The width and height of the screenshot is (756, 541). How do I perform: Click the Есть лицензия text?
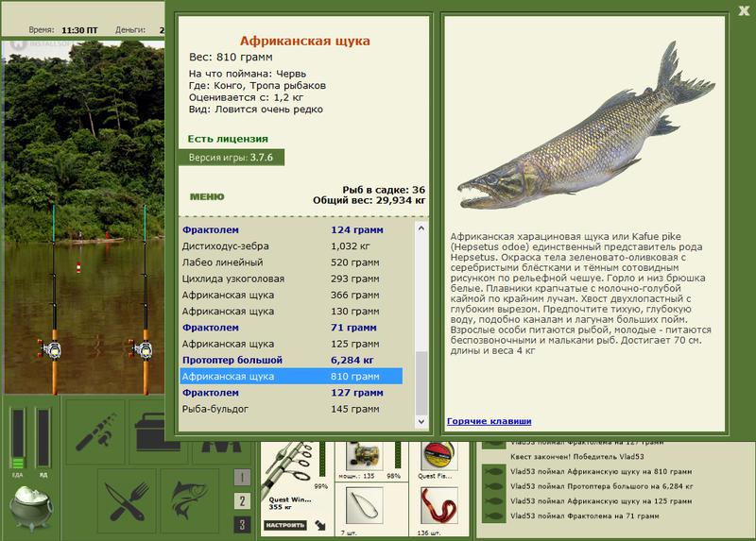pyautogui.click(x=228, y=139)
